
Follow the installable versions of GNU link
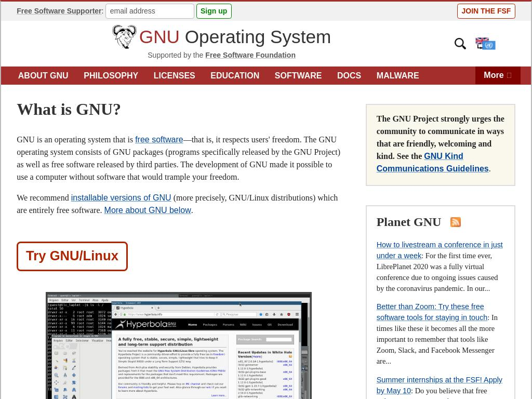click(121, 197)
